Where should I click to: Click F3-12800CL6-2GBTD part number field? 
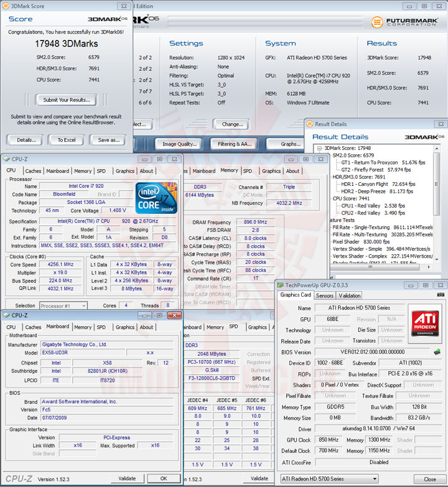[212, 378]
